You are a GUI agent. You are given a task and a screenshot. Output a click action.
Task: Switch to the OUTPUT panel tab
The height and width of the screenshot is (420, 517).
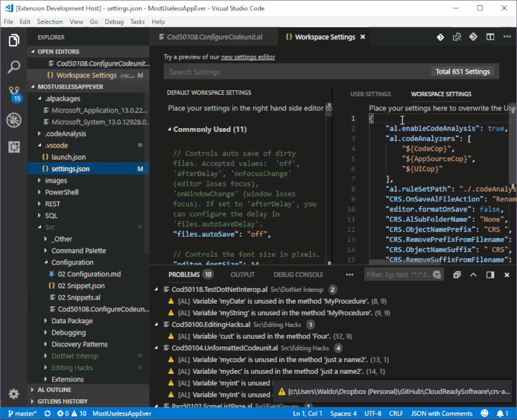243,274
